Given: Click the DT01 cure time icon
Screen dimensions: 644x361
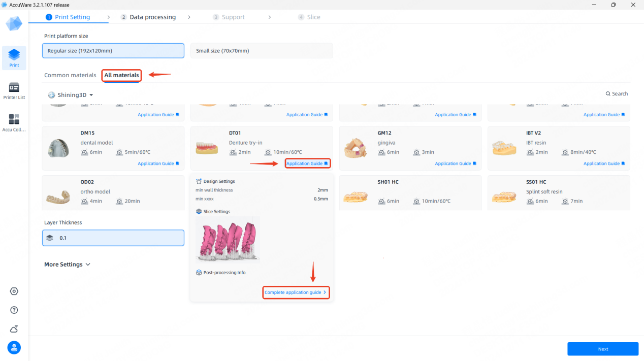Looking at the screenshot, I should point(268,152).
